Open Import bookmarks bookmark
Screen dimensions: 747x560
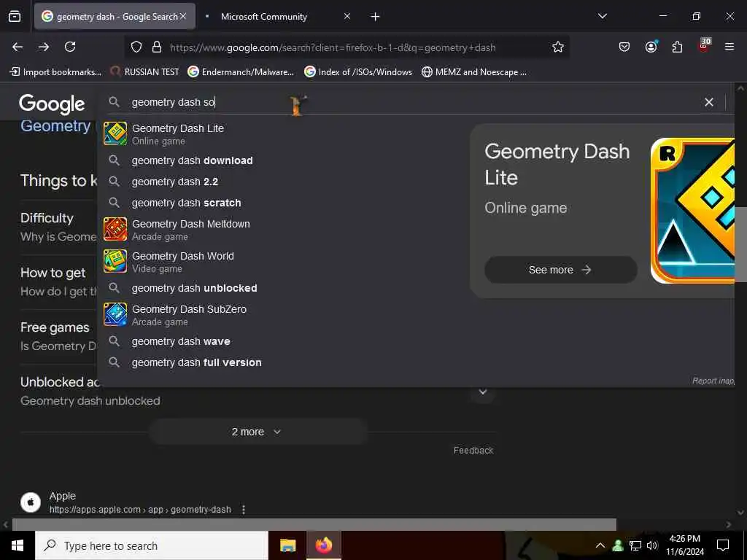coord(55,72)
